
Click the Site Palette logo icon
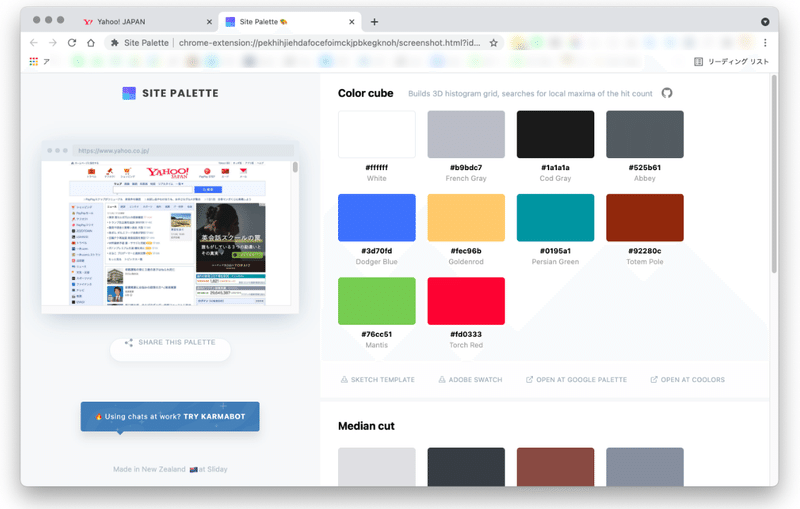coord(129,93)
